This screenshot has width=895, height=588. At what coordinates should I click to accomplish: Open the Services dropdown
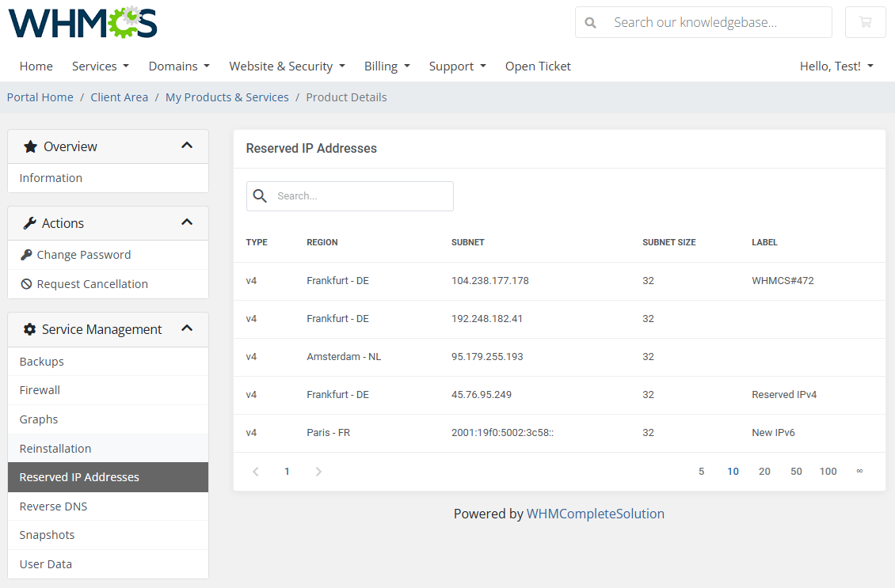tap(100, 66)
